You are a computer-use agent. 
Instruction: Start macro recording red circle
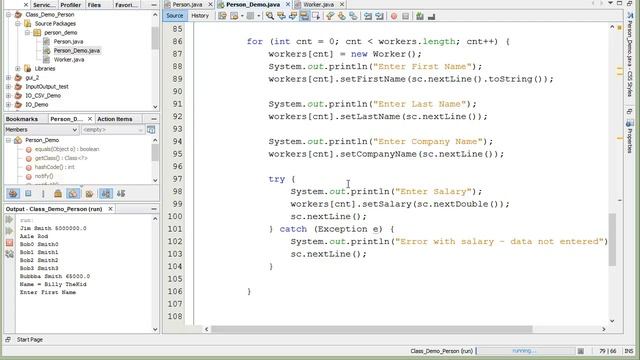[394, 16]
